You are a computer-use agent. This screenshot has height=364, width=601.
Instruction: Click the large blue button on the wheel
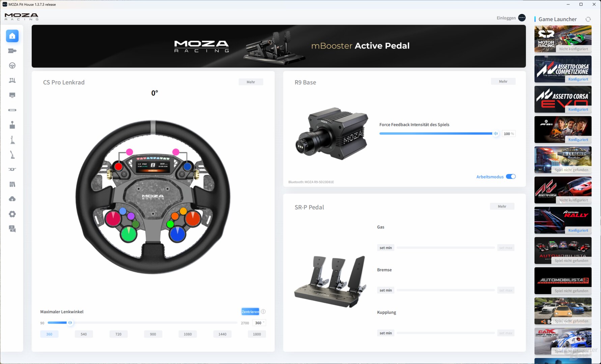177,234
